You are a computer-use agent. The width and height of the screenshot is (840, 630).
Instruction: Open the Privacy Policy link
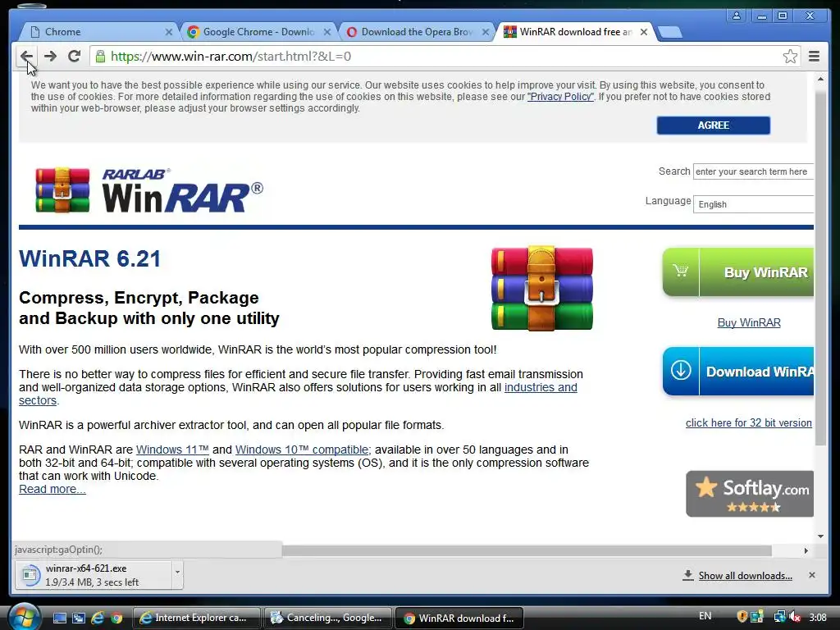pos(560,97)
